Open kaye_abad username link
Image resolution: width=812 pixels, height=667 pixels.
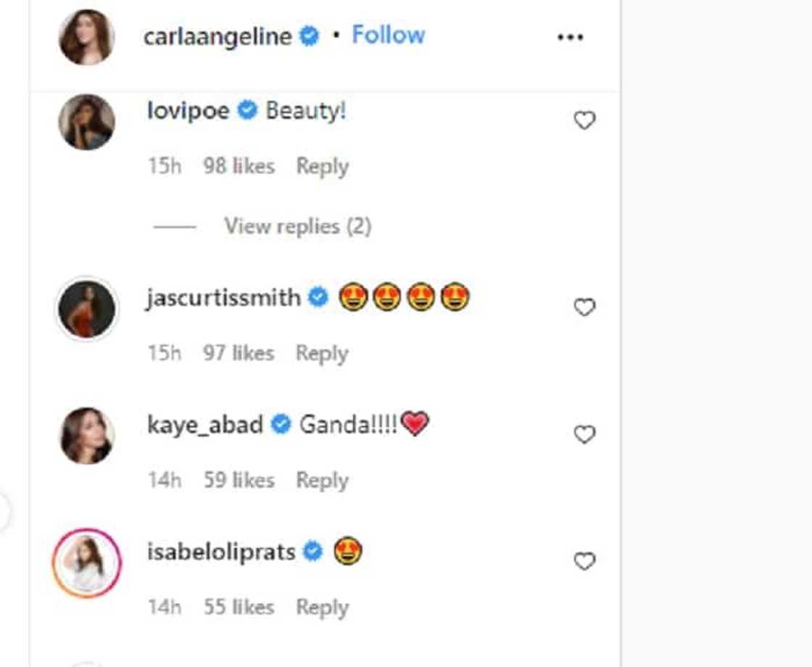[x=204, y=425]
